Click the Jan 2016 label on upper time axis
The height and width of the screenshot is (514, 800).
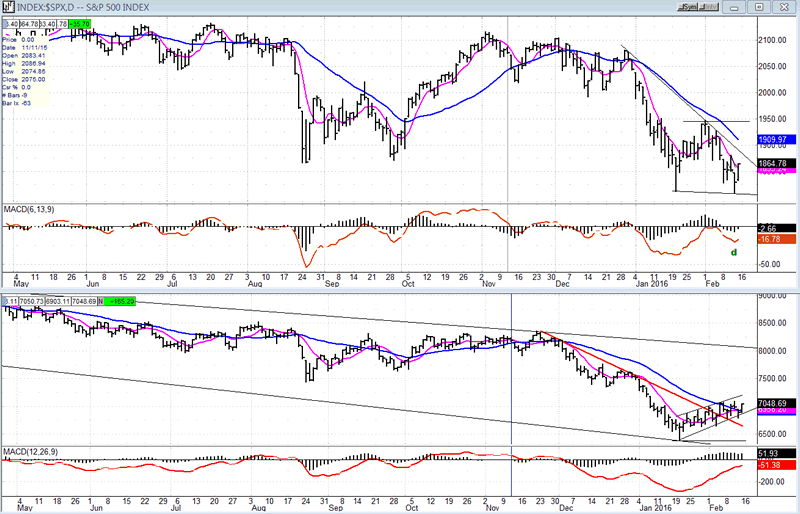pyautogui.click(x=654, y=284)
